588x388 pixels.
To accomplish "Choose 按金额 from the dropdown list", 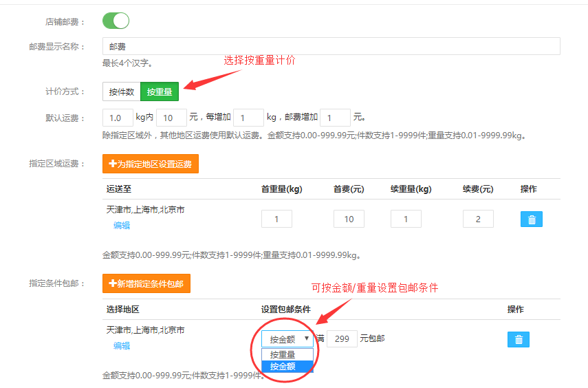I will [x=287, y=367].
